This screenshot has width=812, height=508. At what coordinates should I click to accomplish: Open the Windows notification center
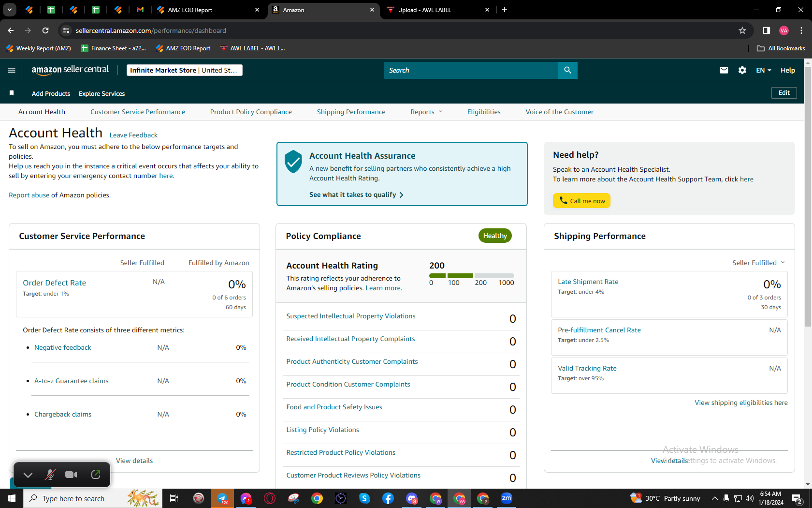(797, 498)
